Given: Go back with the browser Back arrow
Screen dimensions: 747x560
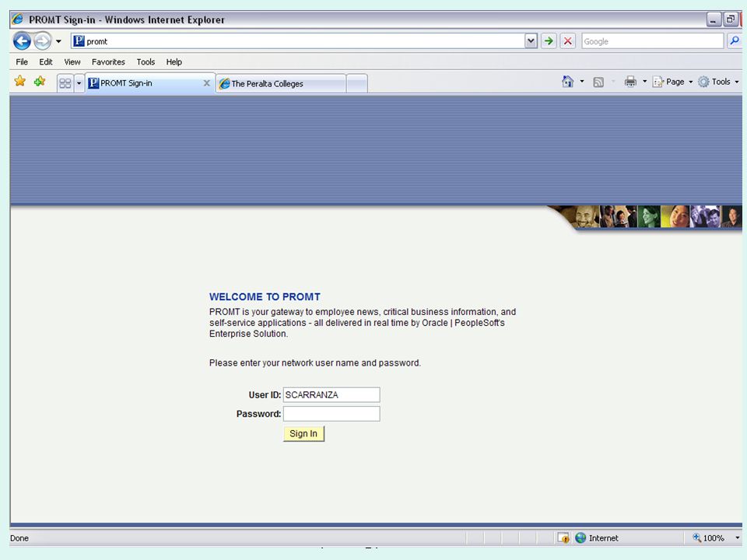Looking at the screenshot, I should tap(22, 41).
